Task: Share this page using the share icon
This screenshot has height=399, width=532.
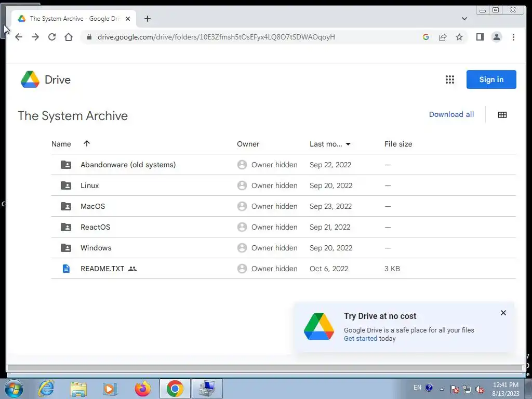Action: tap(443, 37)
